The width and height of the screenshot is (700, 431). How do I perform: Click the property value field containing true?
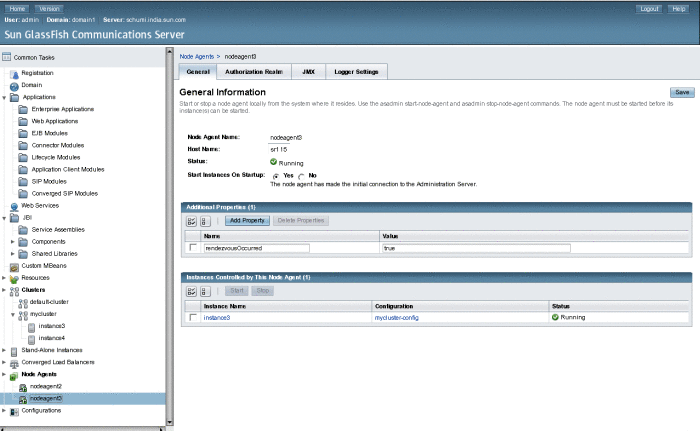(x=476, y=248)
